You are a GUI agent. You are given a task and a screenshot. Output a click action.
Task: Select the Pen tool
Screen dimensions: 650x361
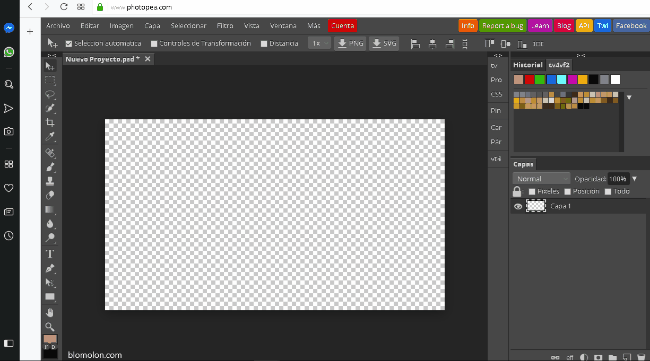click(50, 269)
